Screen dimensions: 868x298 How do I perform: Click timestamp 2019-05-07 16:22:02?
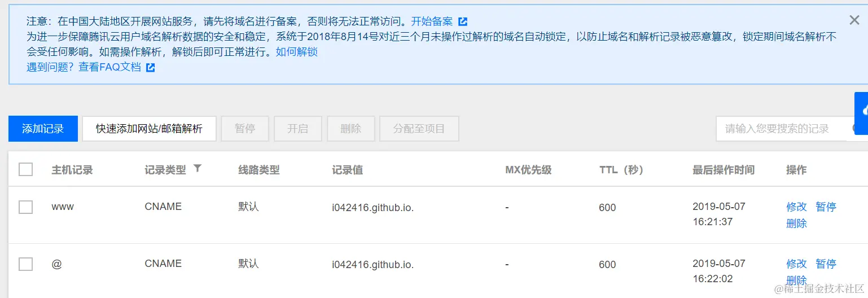coord(719,271)
